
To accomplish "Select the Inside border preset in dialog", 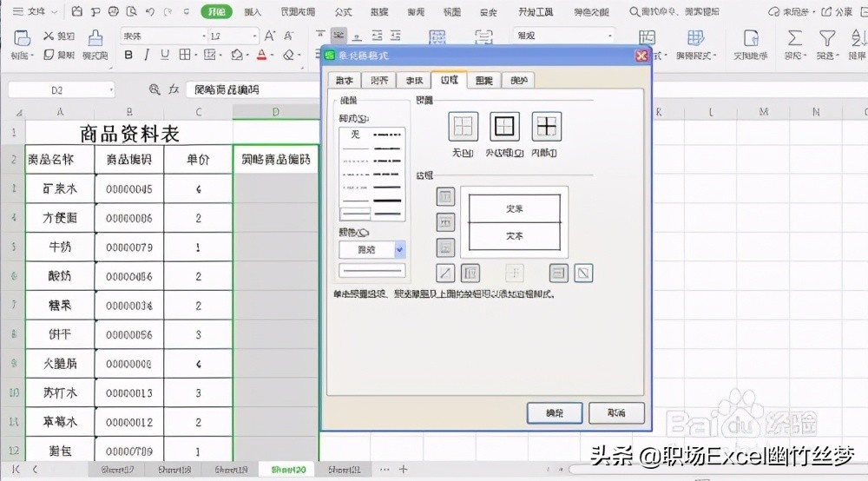I will click(x=546, y=126).
